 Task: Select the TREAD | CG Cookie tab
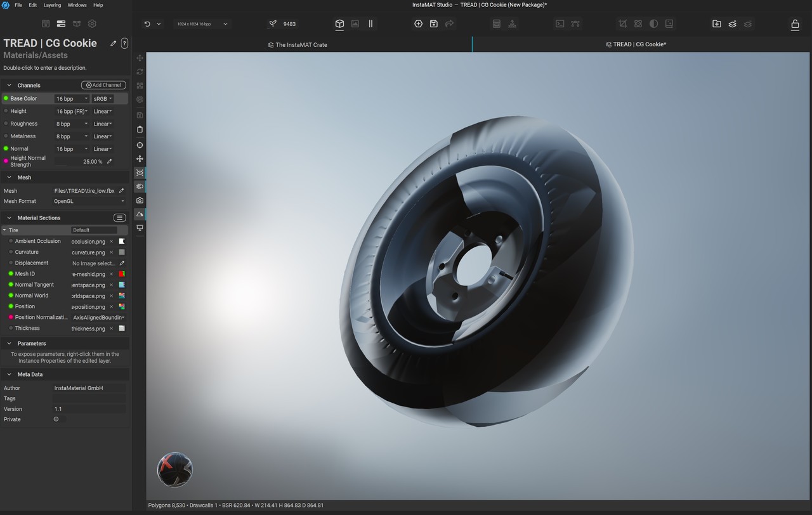[x=636, y=44]
